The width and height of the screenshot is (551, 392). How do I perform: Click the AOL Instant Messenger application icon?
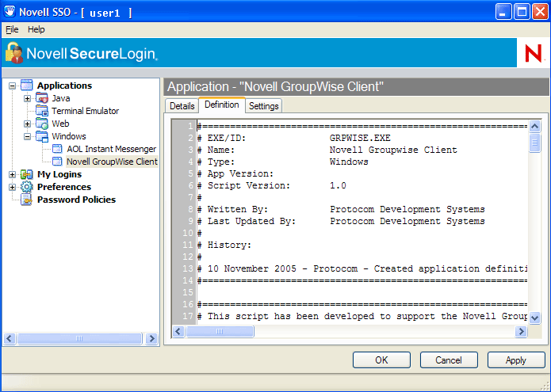57,149
